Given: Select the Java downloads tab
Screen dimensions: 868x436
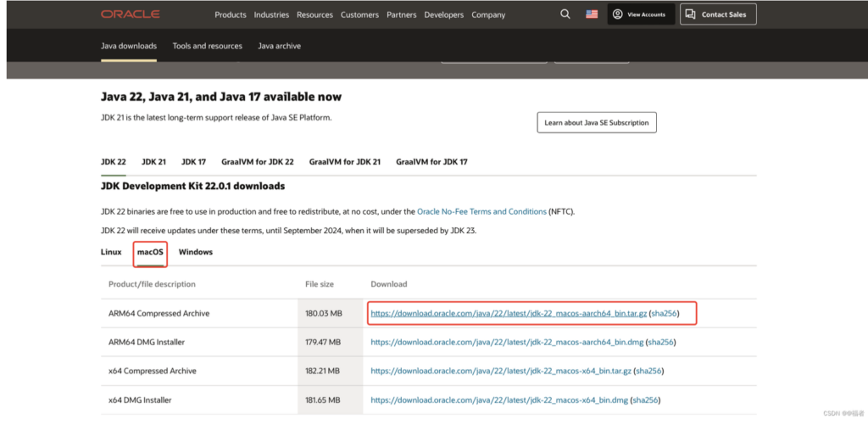Looking at the screenshot, I should click(x=129, y=46).
